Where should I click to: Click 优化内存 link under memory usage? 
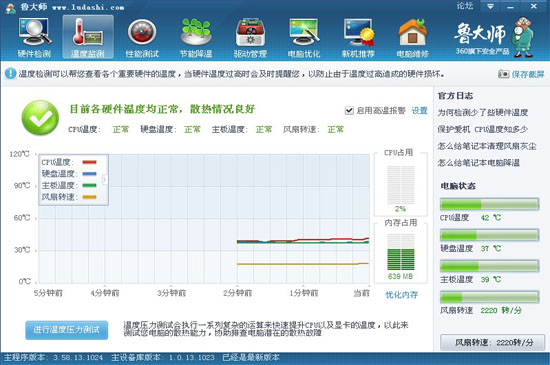coord(402,295)
